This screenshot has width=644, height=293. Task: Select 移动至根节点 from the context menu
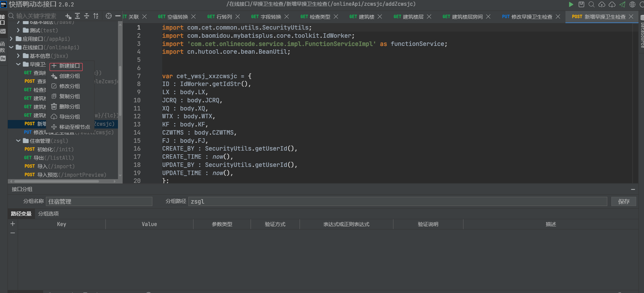click(70, 127)
